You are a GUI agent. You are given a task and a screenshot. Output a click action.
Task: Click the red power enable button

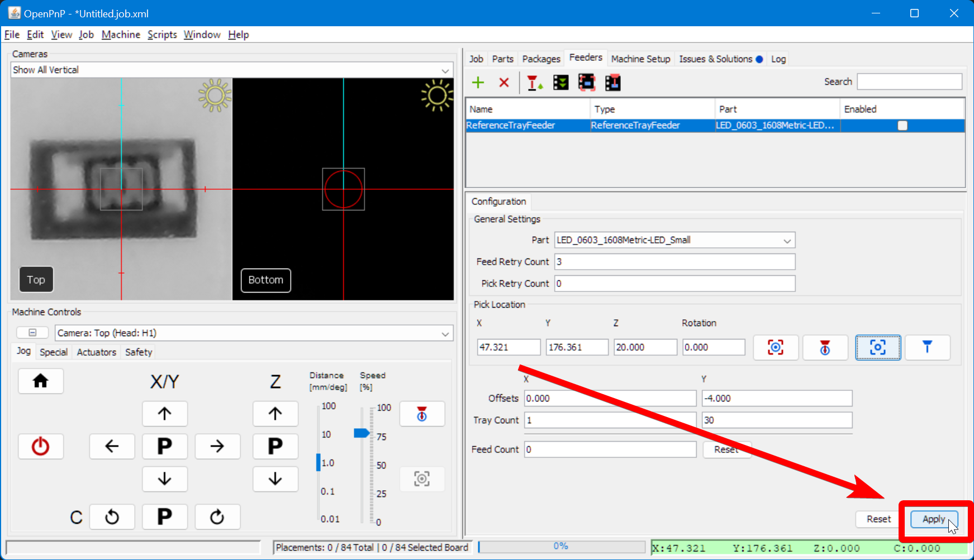coord(41,447)
